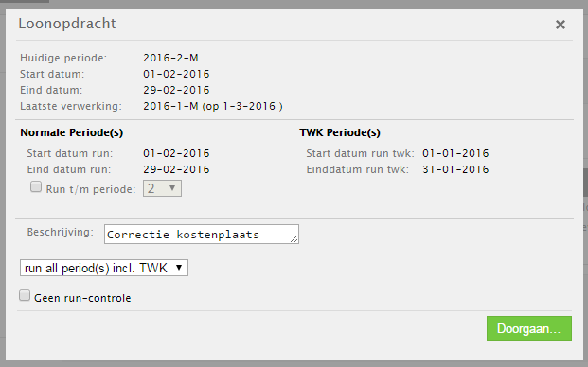Click the Start datum run label
588x367 pixels.
tap(70, 153)
